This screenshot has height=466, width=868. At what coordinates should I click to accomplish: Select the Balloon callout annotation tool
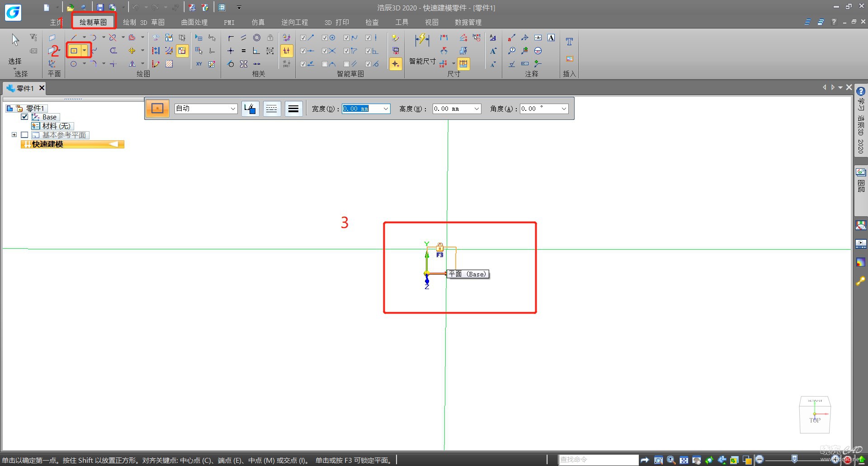click(512, 51)
